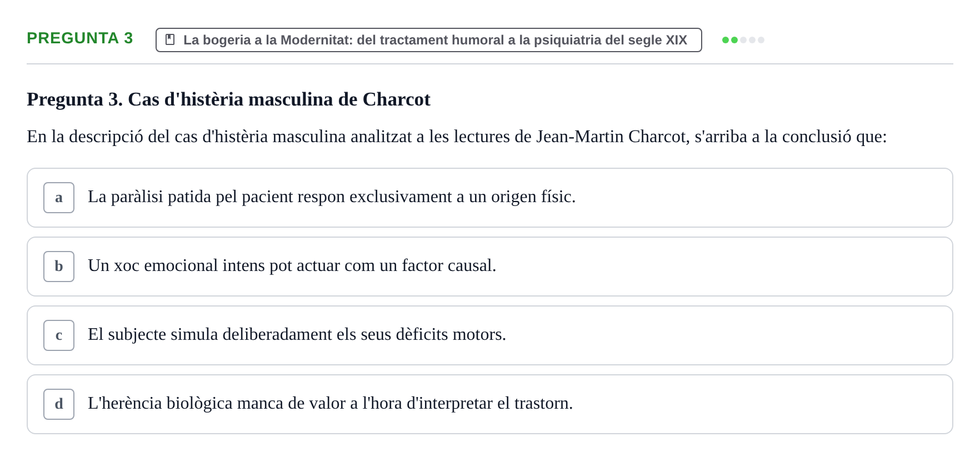Choose option about subject simulating motor deficits
The width and height of the screenshot is (980, 462).
pyautogui.click(x=297, y=334)
